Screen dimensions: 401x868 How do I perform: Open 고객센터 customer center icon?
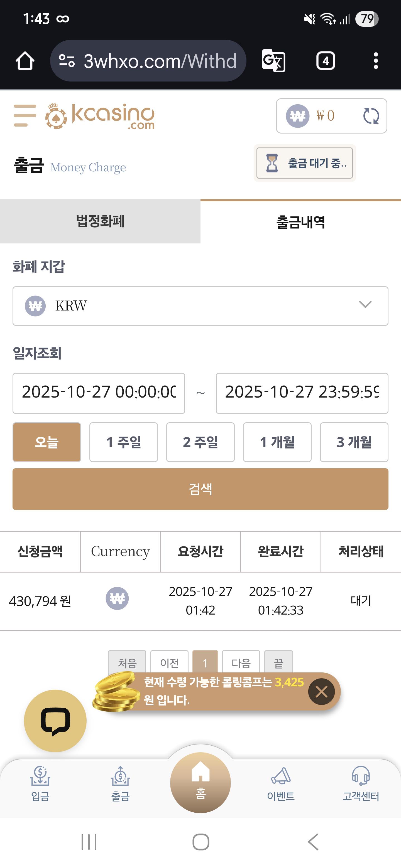coord(361,784)
